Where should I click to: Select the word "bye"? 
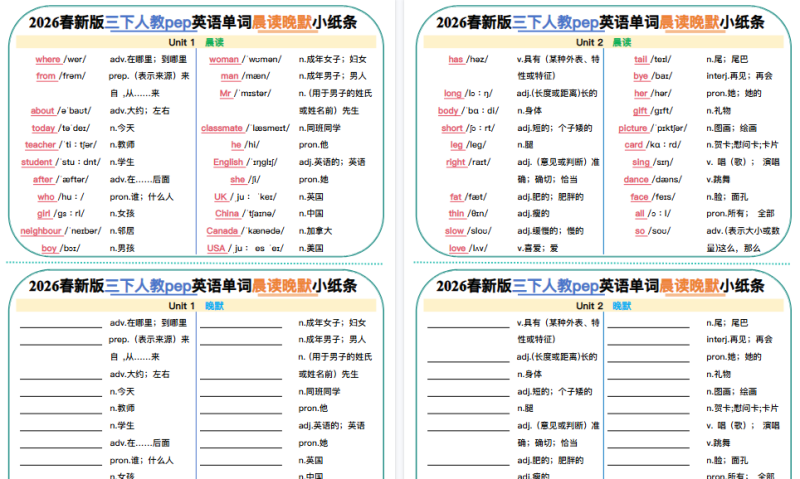pos(641,76)
